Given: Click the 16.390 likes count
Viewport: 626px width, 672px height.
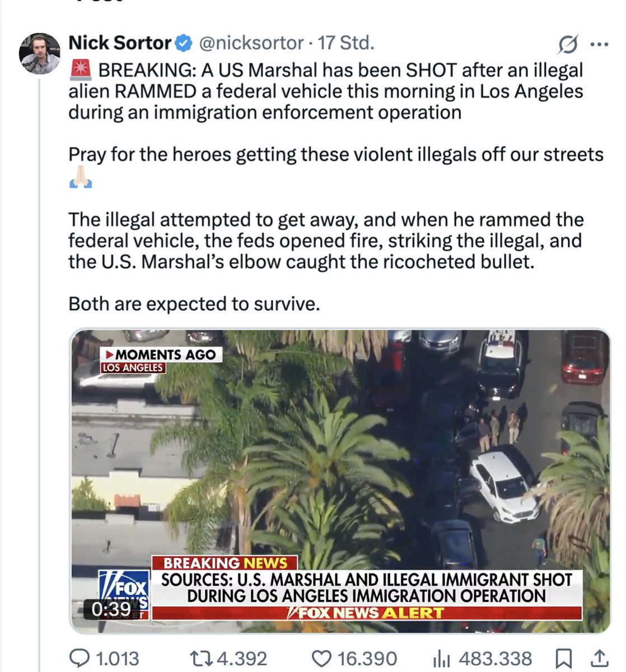Looking at the screenshot, I should point(367,659).
